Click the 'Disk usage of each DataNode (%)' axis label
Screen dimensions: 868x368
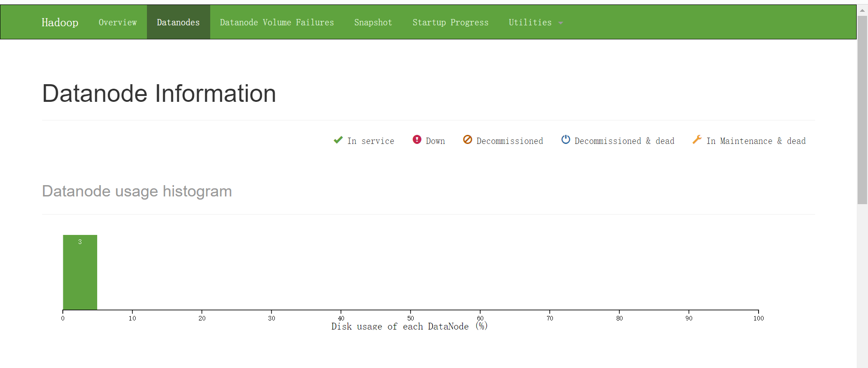[x=409, y=326]
